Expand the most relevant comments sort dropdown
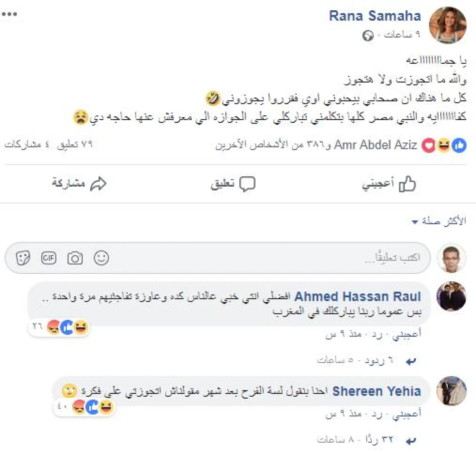Viewport: 476px width, 453px height. [440, 221]
